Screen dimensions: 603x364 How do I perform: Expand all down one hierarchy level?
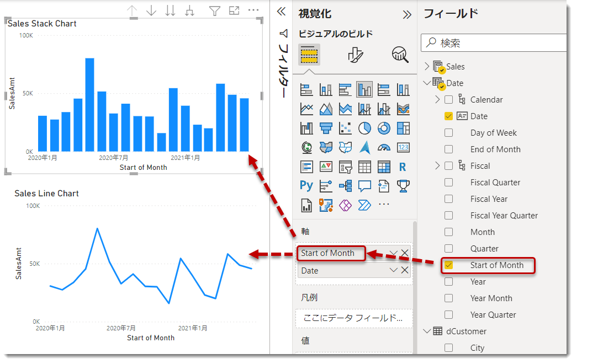click(x=189, y=10)
